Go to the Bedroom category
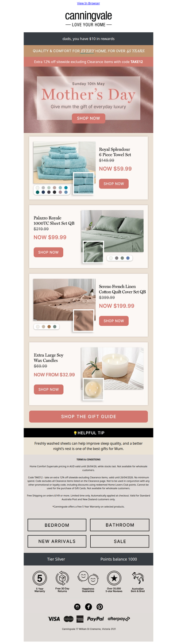This screenshot has height=644, width=177. point(57,525)
